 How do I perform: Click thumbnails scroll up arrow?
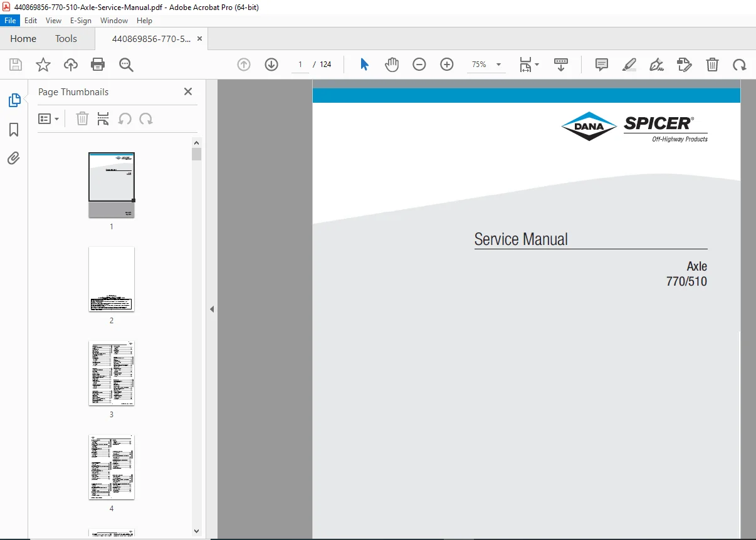197,143
